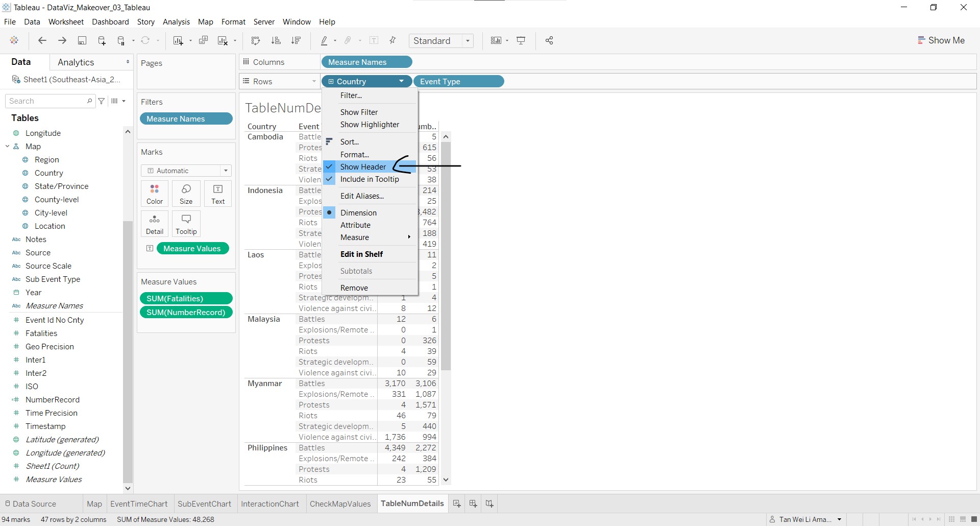Open the Automatic mark type dropdown
The image size is (980, 526).
pos(186,171)
